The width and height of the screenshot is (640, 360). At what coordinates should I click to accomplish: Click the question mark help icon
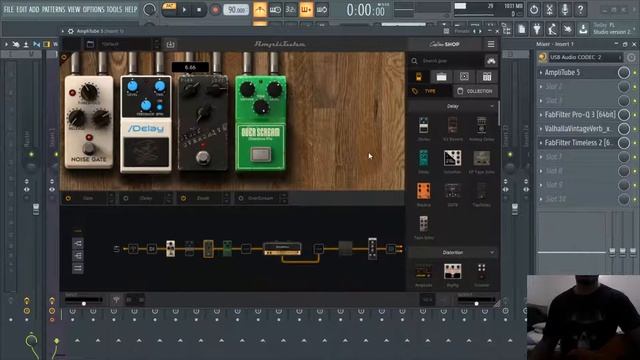pos(580,9)
